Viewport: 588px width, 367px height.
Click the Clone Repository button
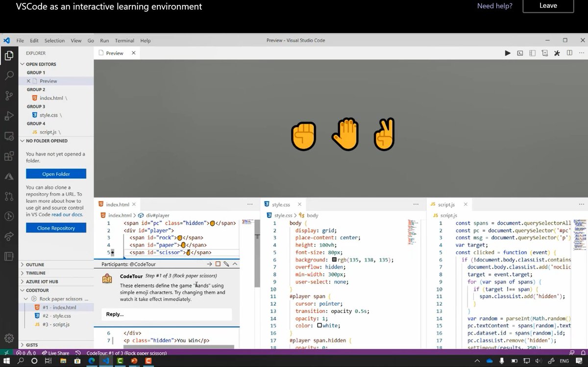(56, 228)
